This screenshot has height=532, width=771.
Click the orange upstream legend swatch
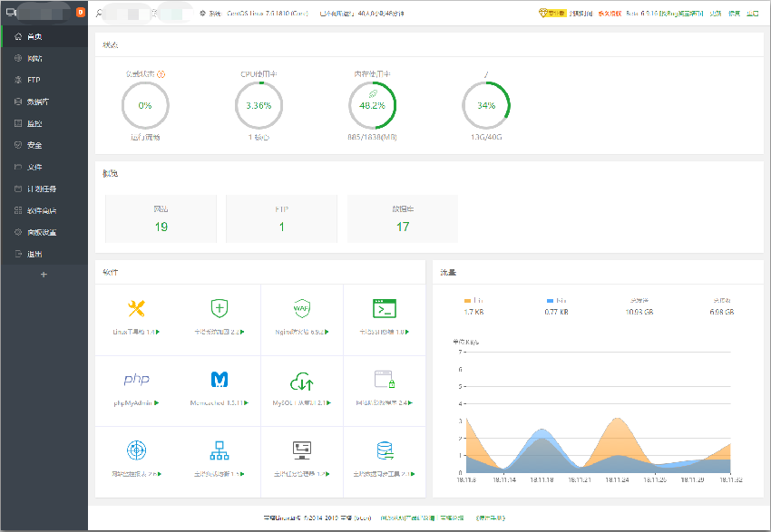(468, 301)
